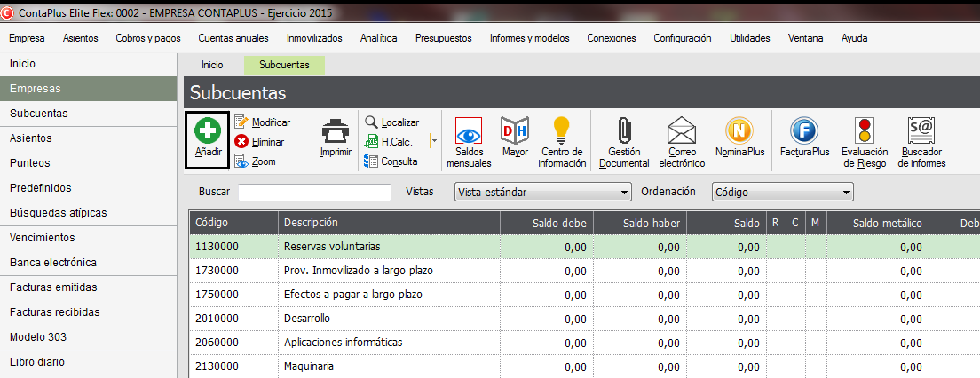980x378 pixels.
Task: Open the Empresa menu
Action: 27,38
